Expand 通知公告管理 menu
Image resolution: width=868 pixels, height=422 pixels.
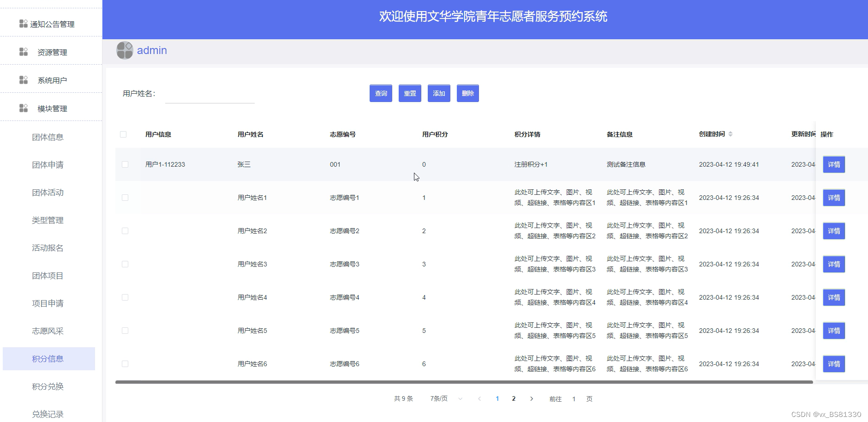point(51,24)
